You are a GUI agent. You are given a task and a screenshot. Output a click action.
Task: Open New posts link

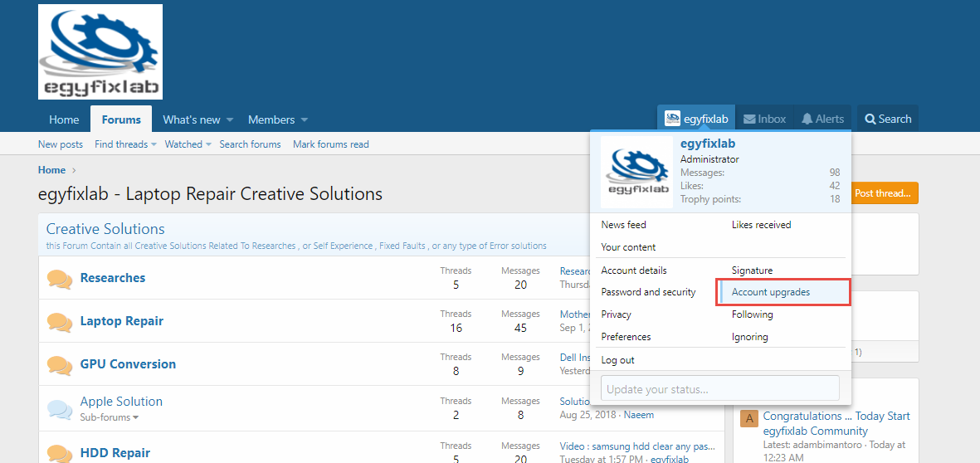click(x=60, y=144)
